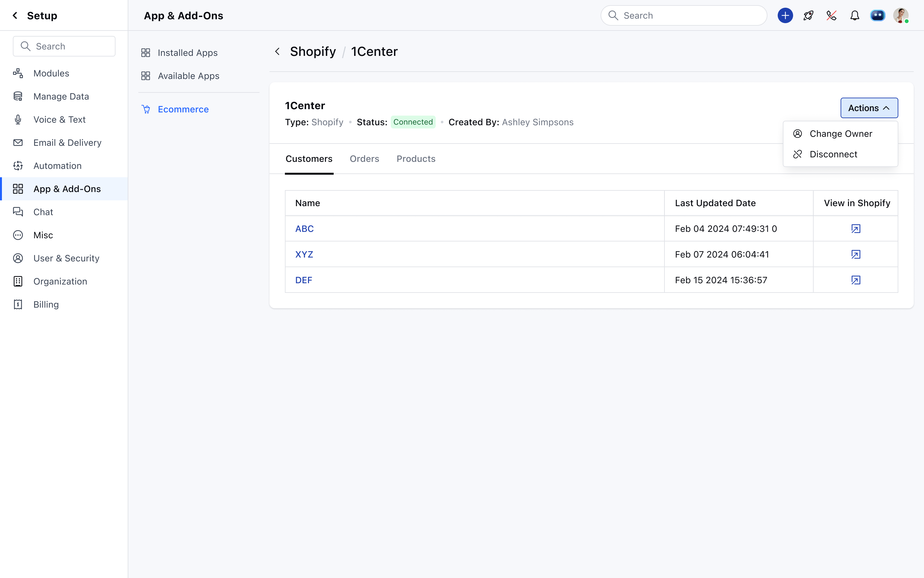Open DEF customer in Shopify icon
The height and width of the screenshot is (578, 924).
tap(856, 280)
